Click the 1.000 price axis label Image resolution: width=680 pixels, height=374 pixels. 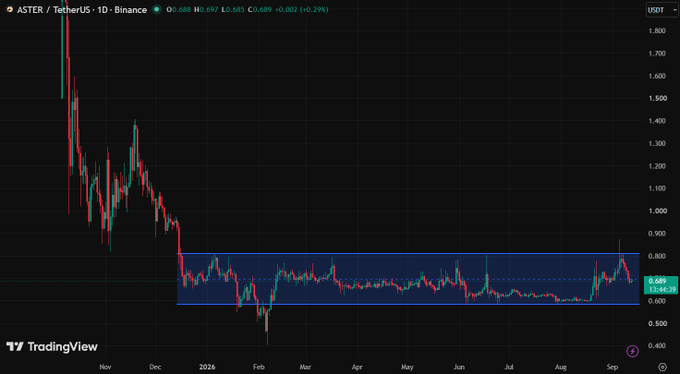coord(657,211)
